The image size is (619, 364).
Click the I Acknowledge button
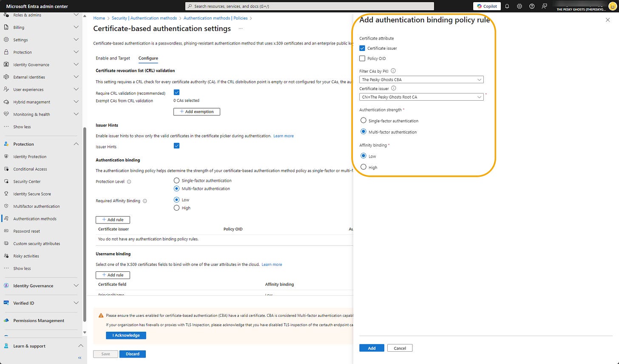tap(126, 335)
